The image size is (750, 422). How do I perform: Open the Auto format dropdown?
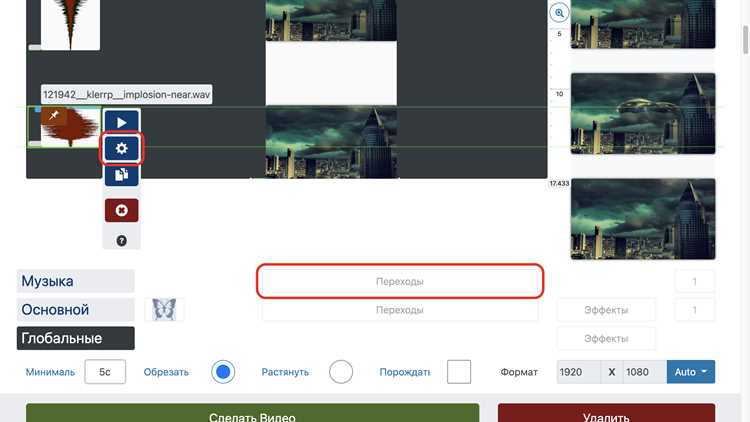click(x=691, y=372)
